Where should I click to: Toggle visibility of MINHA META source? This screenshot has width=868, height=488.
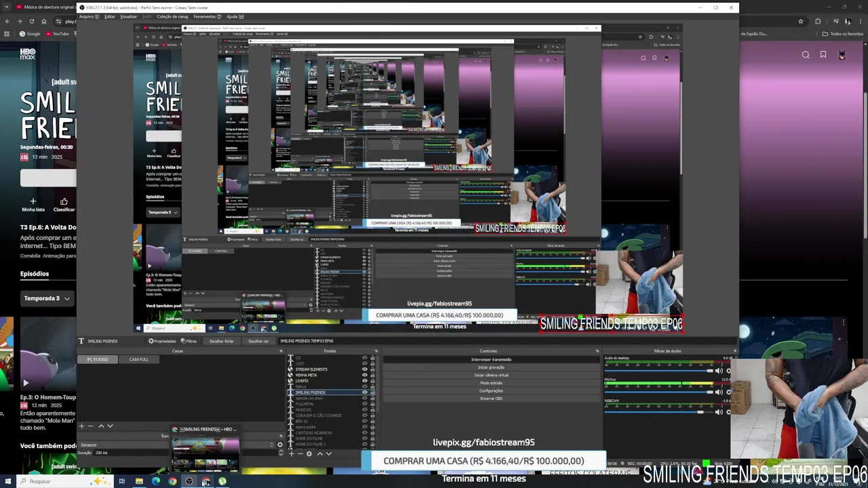tap(365, 375)
